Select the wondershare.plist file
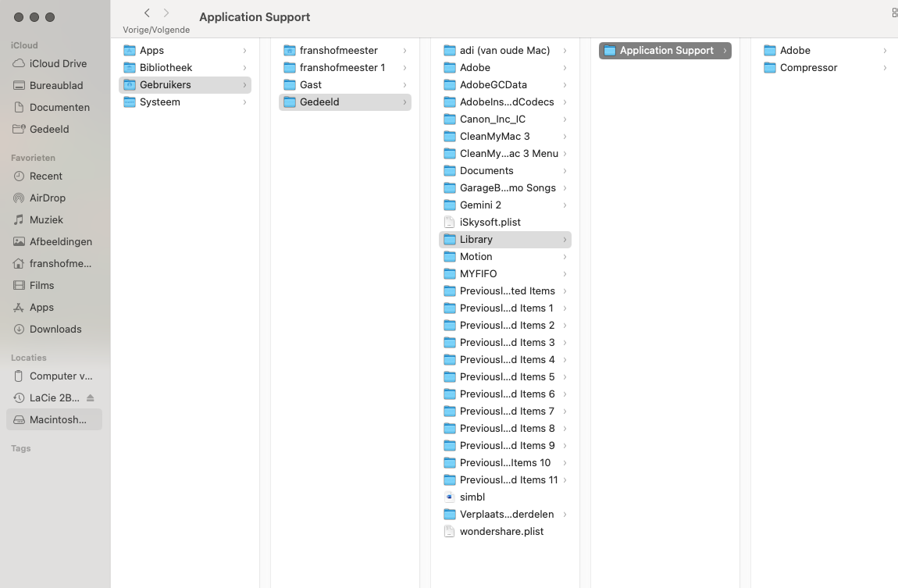The image size is (898, 588). (x=505, y=531)
